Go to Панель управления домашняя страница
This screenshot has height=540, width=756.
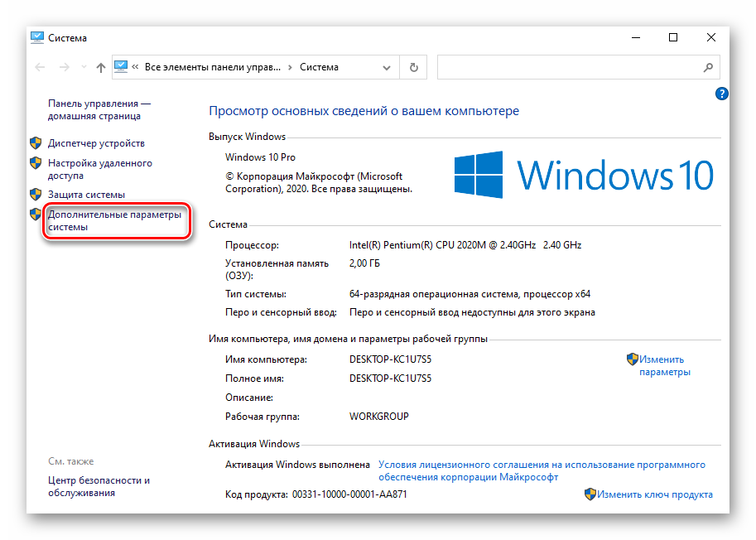point(99,109)
